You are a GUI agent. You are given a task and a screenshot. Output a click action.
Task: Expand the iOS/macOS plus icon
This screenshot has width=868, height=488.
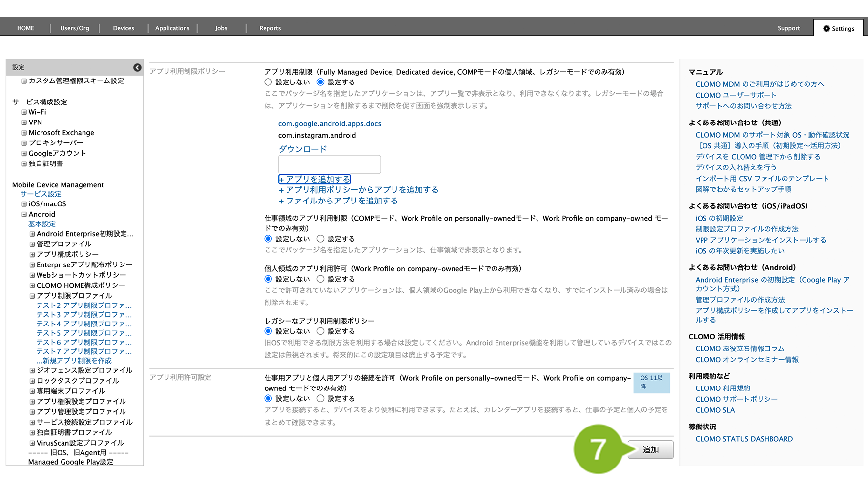click(x=24, y=204)
